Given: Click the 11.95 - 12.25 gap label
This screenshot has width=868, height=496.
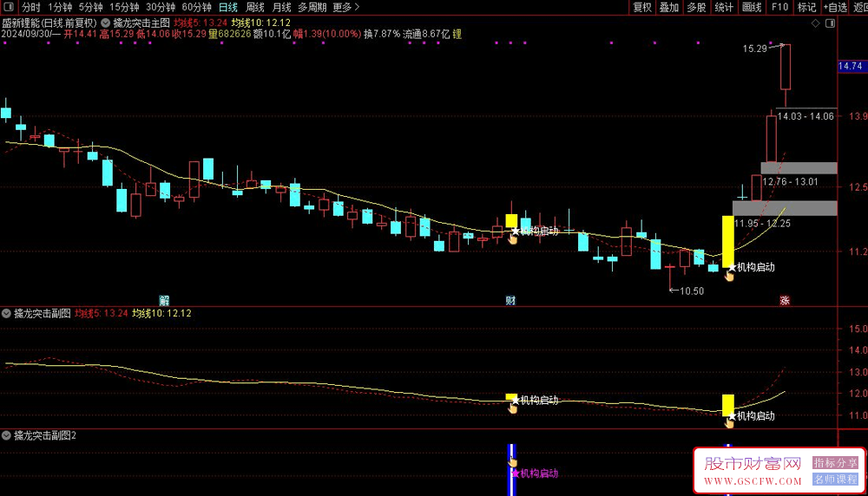Looking at the screenshot, I should [762, 224].
